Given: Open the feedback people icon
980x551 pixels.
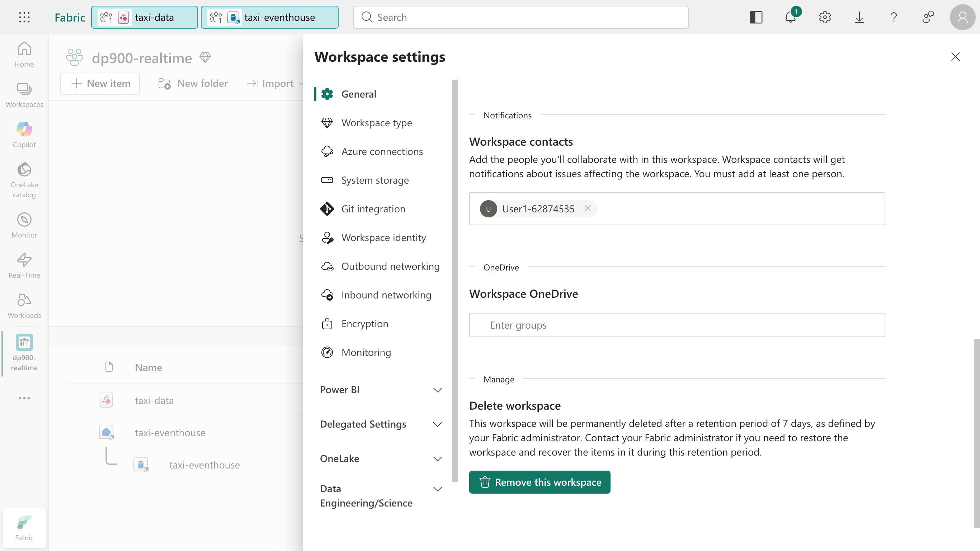Looking at the screenshot, I should pos(928,17).
